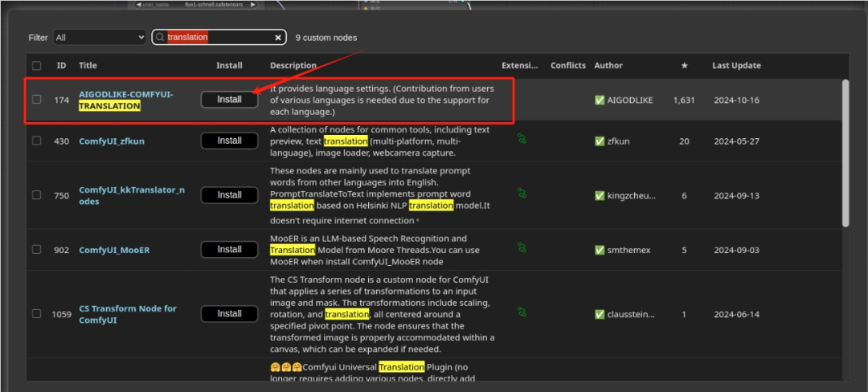This screenshot has width=868, height=392.
Task: Click the ID 174 cell
Action: point(61,100)
